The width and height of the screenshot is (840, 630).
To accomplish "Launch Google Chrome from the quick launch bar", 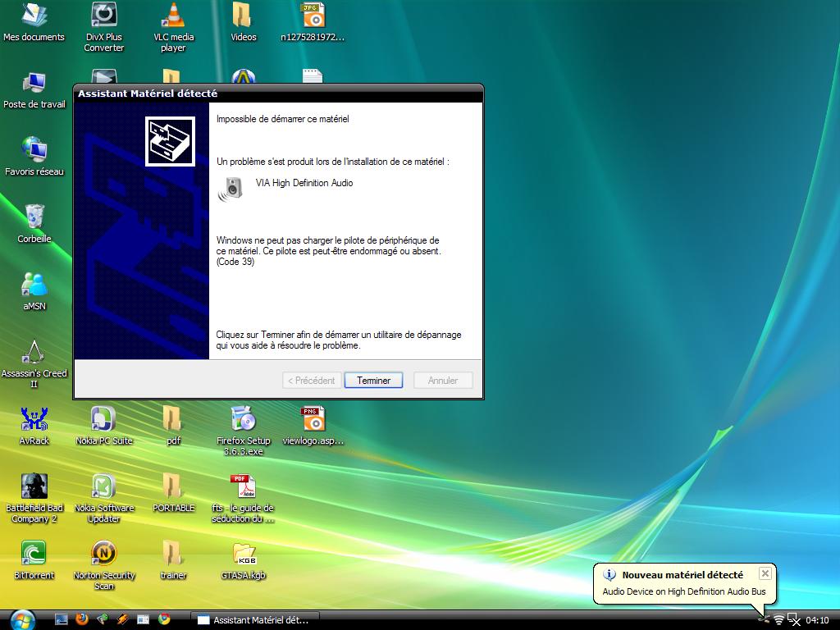I will (x=164, y=619).
